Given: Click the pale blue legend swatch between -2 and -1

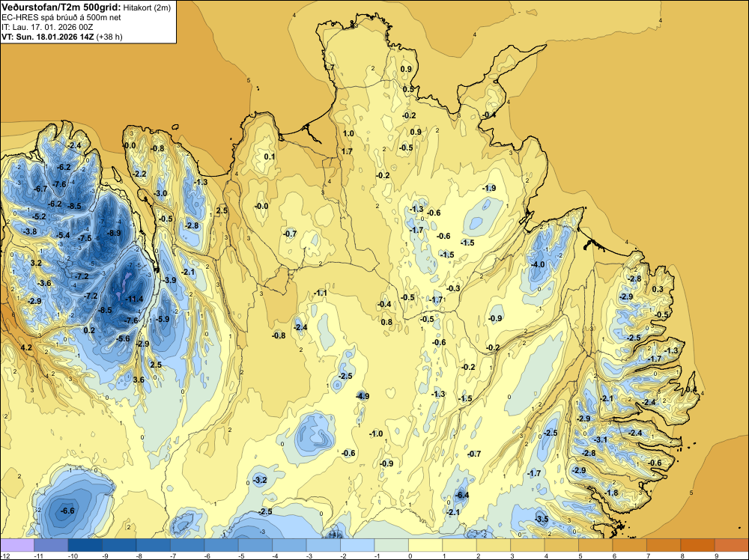Looking at the screenshot, I should (x=357, y=545).
